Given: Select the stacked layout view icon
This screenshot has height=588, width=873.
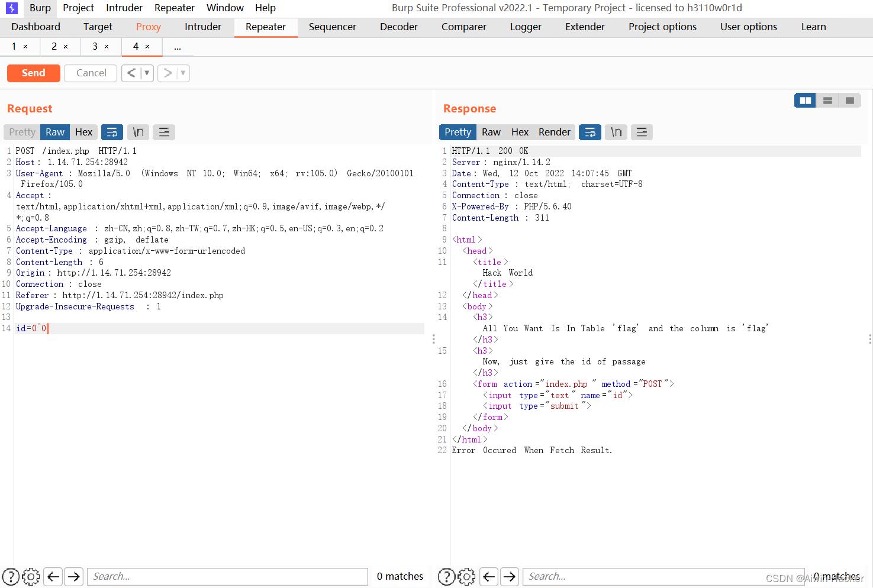Looking at the screenshot, I should tap(827, 100).
